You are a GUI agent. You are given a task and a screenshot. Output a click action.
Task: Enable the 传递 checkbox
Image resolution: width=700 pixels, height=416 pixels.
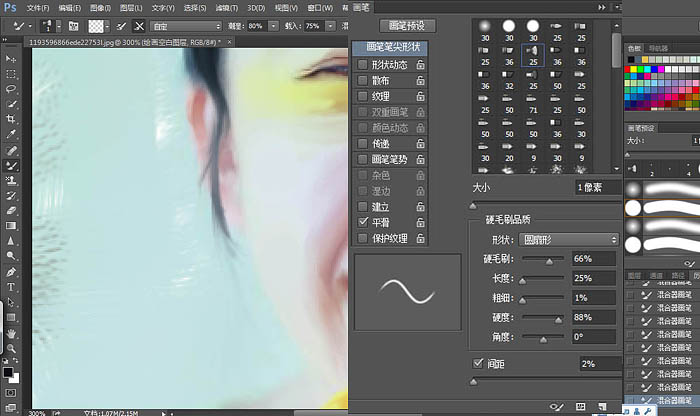click(362, 143)
